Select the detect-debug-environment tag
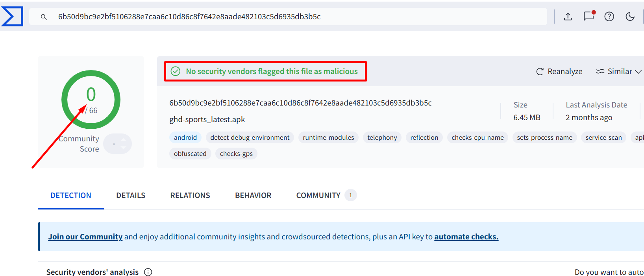This screenshot has height=276, width=644. click(250, 137)
